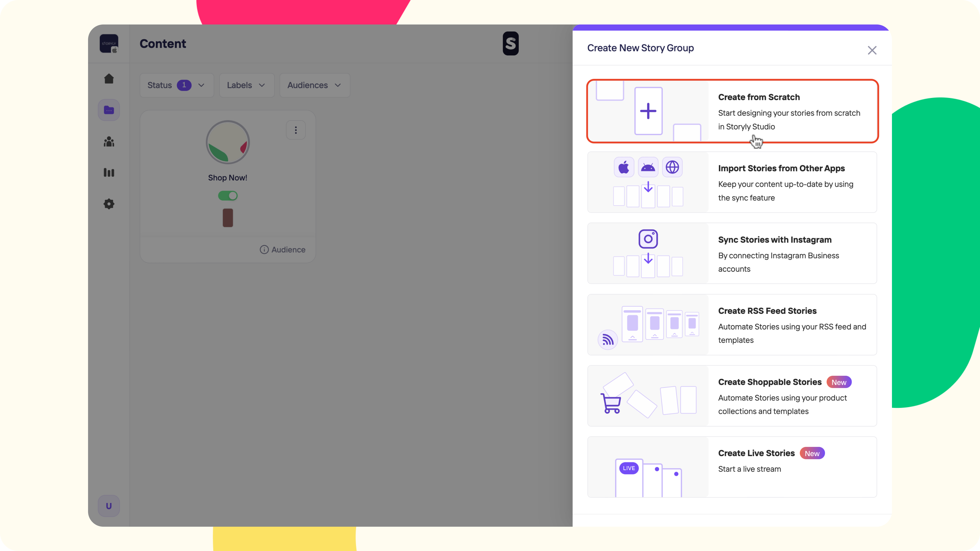
Task: Expand the Status filter dropdown
Action: tap(176, 85)
